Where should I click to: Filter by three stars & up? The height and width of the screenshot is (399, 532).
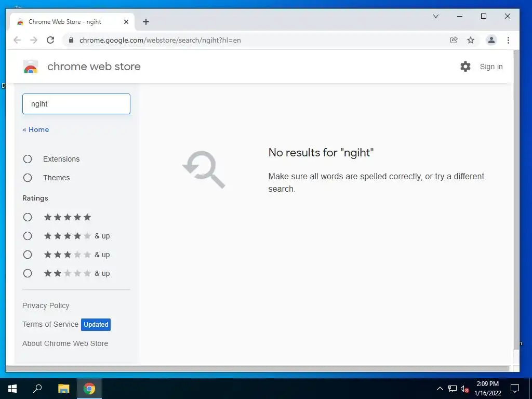[28, 255]
